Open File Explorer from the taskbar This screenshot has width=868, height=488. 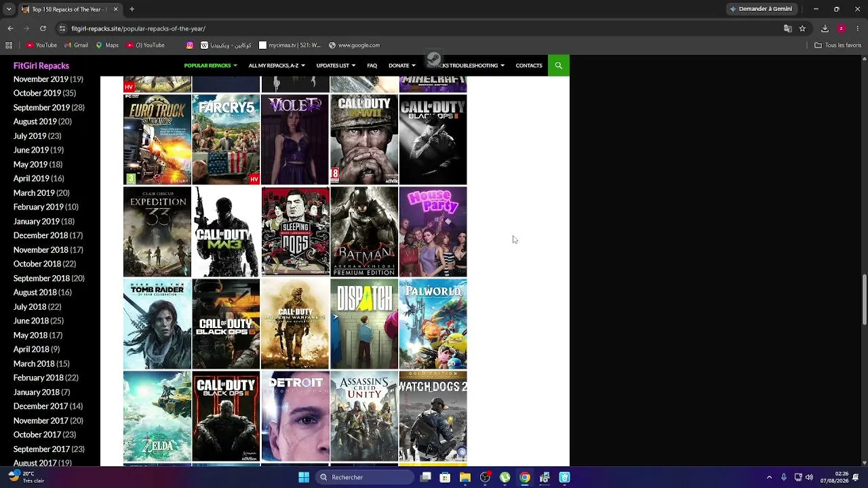[465, 477]
